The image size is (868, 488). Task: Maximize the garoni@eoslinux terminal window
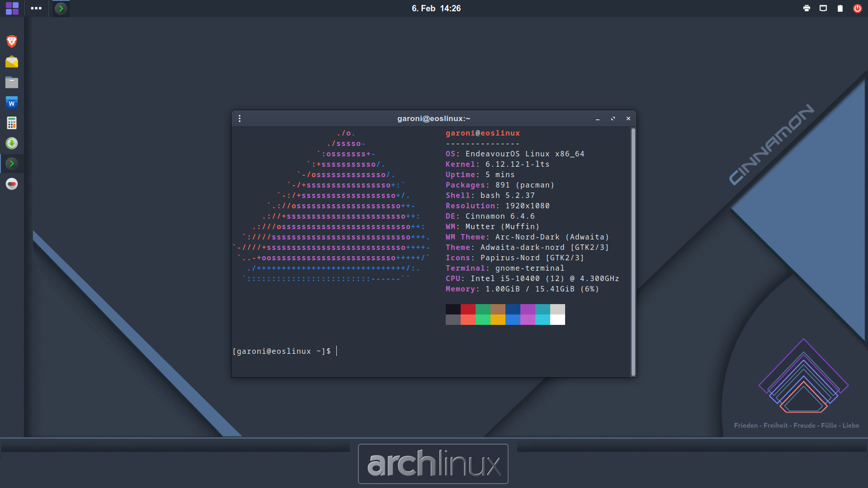(x=613, y=118)
